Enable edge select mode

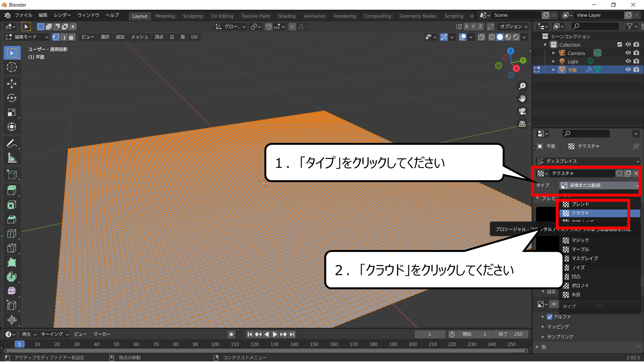point(64,37)
